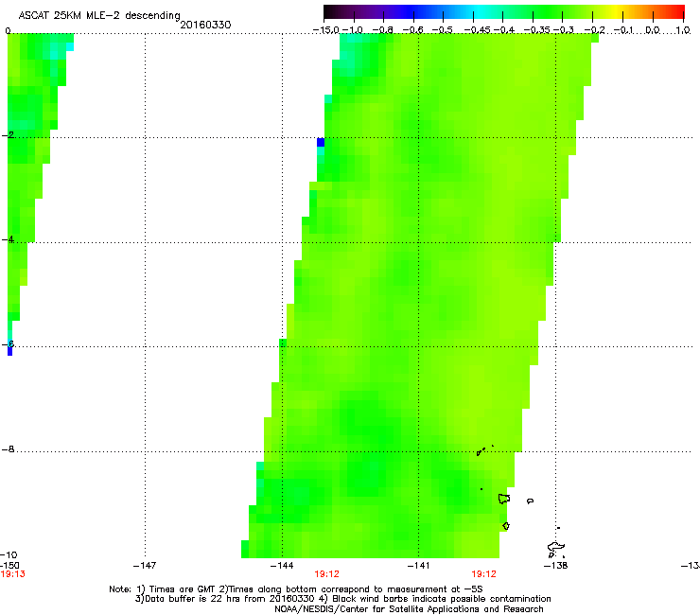Click the note line starting "Note: 1) Times are GMT"
The width and height of the screenshot is (700, 615).
pos(295,589)
